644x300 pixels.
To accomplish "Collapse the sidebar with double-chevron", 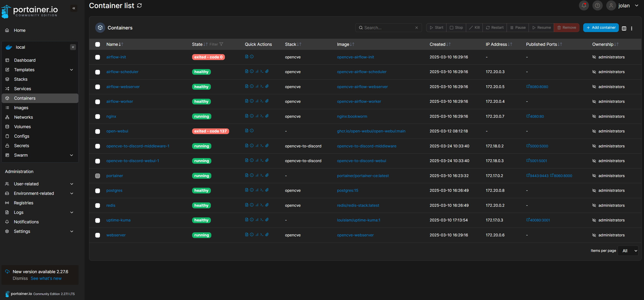I will click(74, 8).
